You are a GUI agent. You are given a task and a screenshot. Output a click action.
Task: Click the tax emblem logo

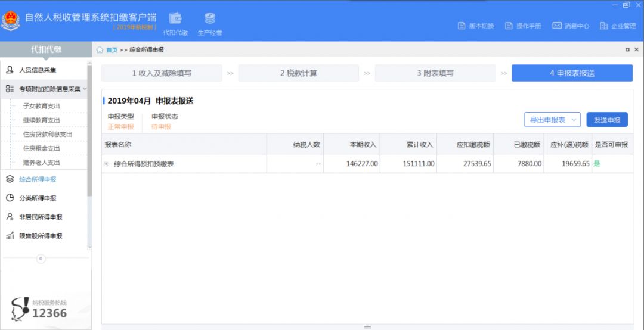pos(11,21)
